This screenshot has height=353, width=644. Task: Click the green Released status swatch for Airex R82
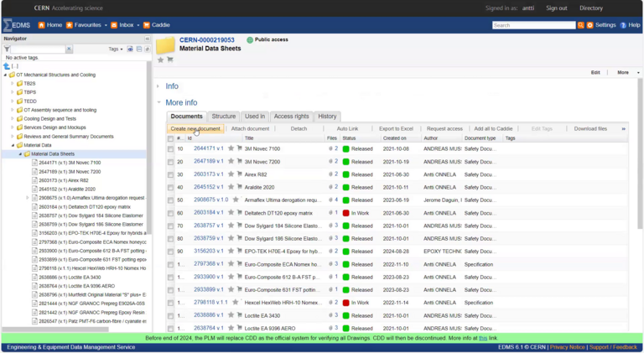(345, 174)
